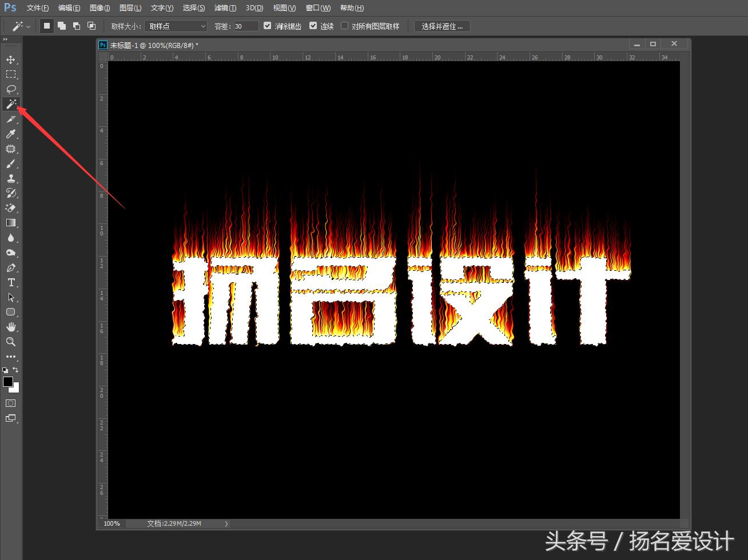Viewport: 748px width, 560px height.
Task: Select the Lasso tool
Action: pos(11,89)
